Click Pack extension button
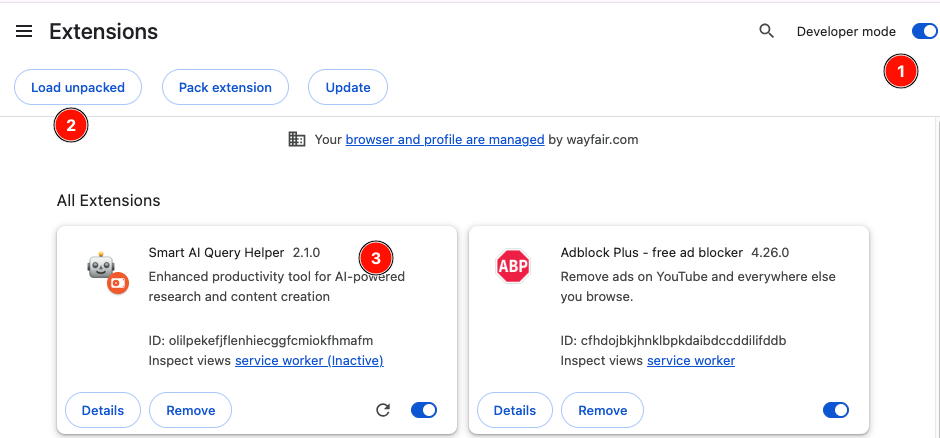This screenshot has width=940, height=438. click(x=225, y=87)
